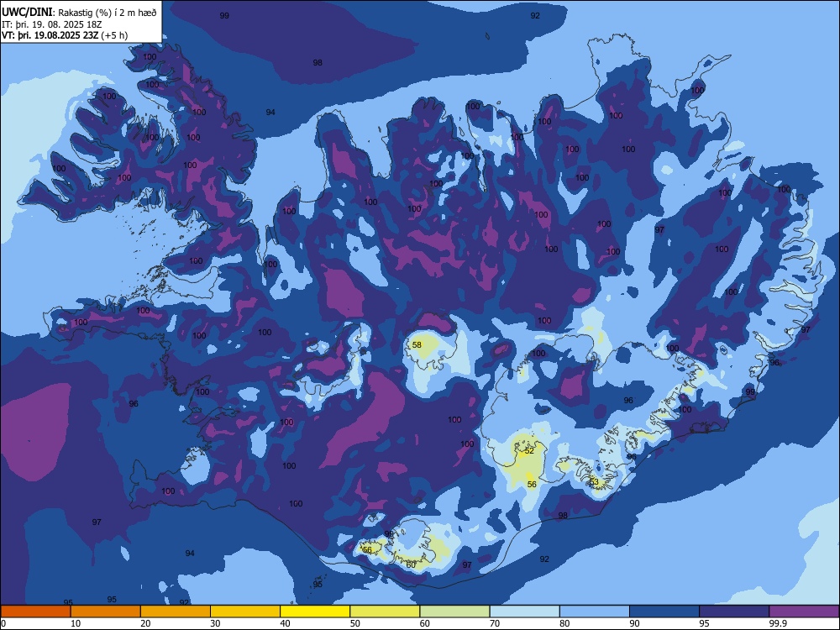Click the "VT: þri. 19.08.2025 23Z" line

50,35
